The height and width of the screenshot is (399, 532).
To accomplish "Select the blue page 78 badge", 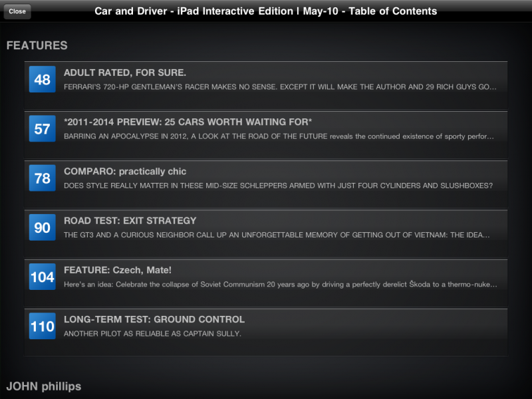I will click(42, 178).
